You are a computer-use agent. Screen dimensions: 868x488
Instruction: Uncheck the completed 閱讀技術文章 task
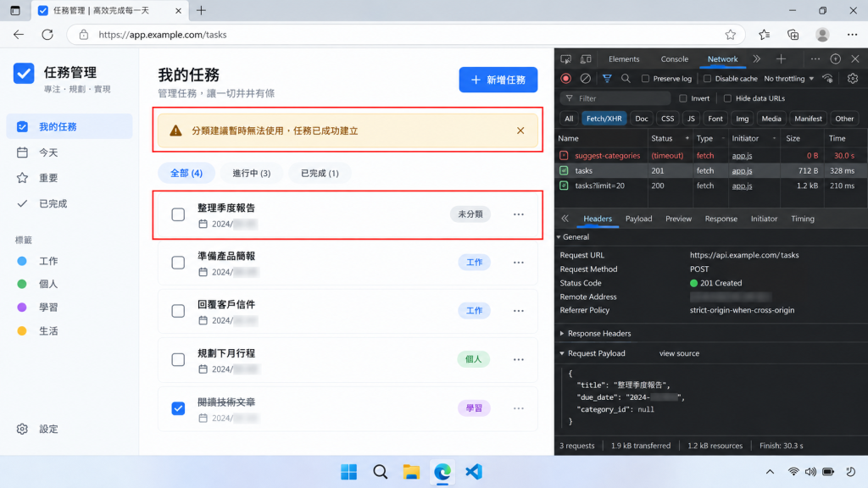coord(178,408)
